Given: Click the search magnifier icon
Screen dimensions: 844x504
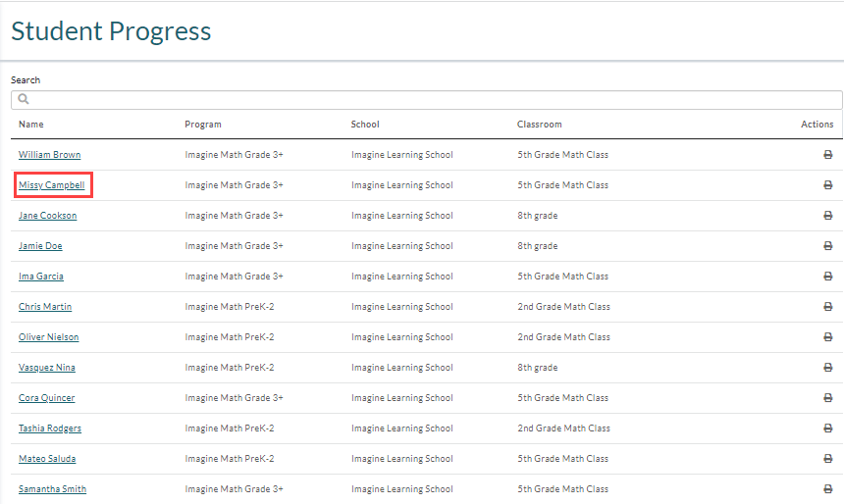Looking at the screenshot, I should [24, 99].
